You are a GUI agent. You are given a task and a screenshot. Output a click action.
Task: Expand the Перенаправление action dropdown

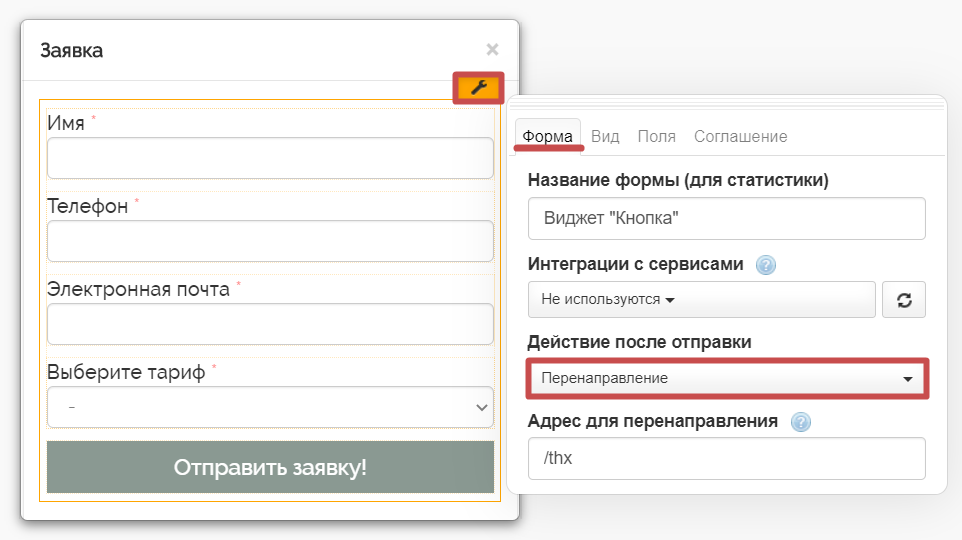(x=726, y=378)
